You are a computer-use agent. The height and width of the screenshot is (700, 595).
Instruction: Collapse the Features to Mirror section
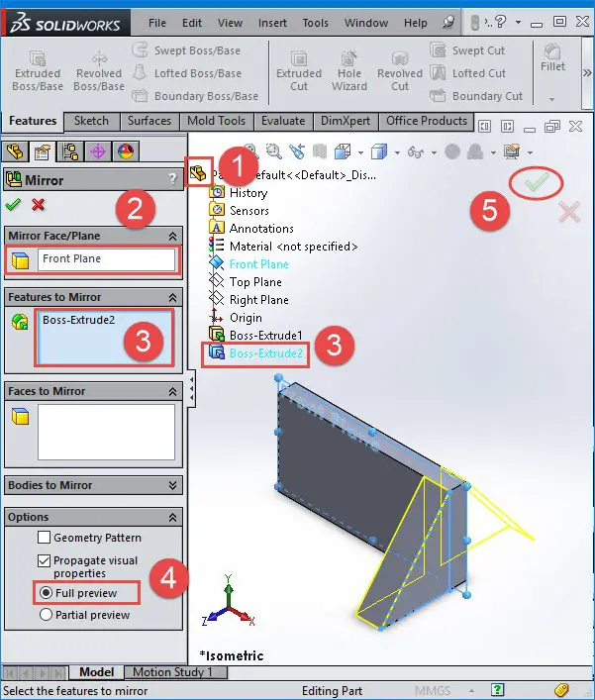tap(172, 297)
